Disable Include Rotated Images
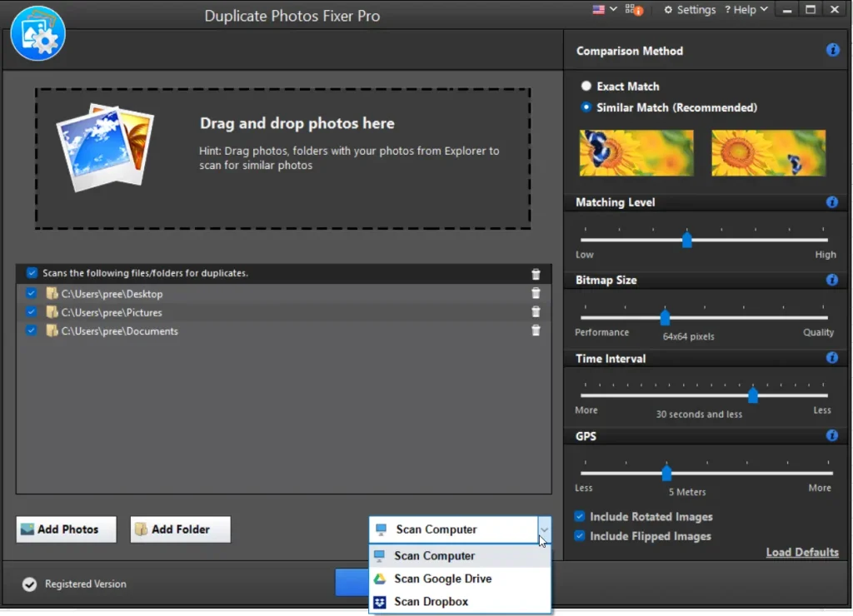853x616 pixels. pos(579,516)
